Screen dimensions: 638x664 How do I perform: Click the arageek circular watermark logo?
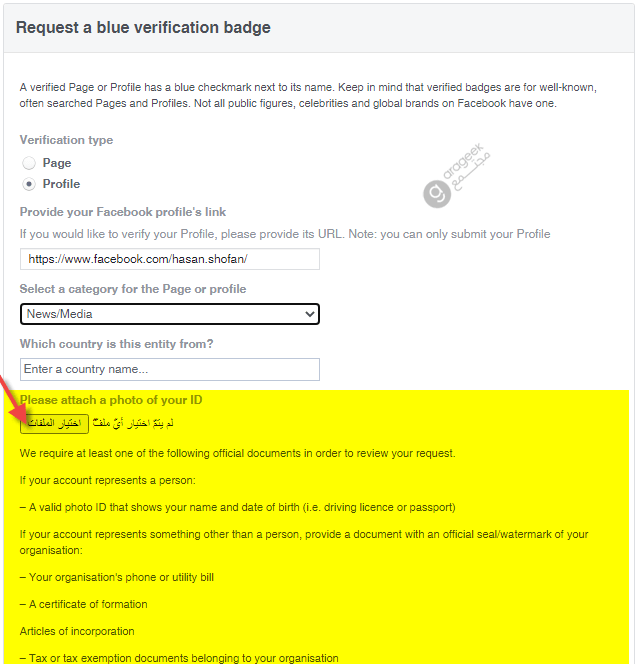pyautogui.click(x=437, y=194)
